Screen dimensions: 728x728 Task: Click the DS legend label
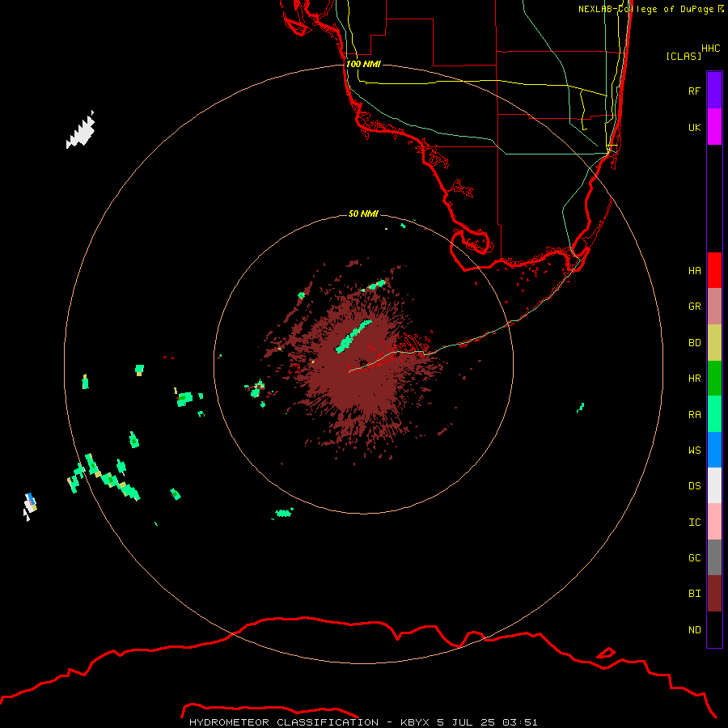pyautogui.click(x=694, y=486)
